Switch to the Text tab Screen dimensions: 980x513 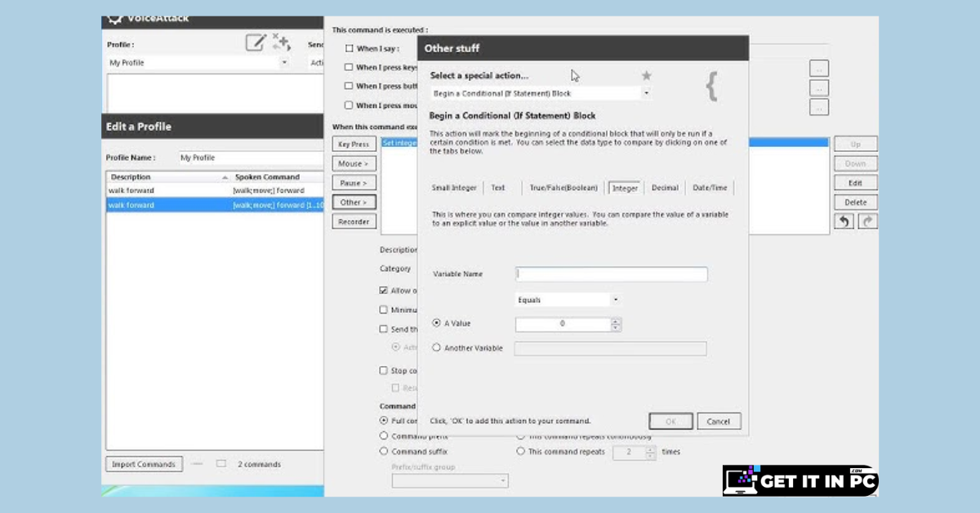click(498, 188)
